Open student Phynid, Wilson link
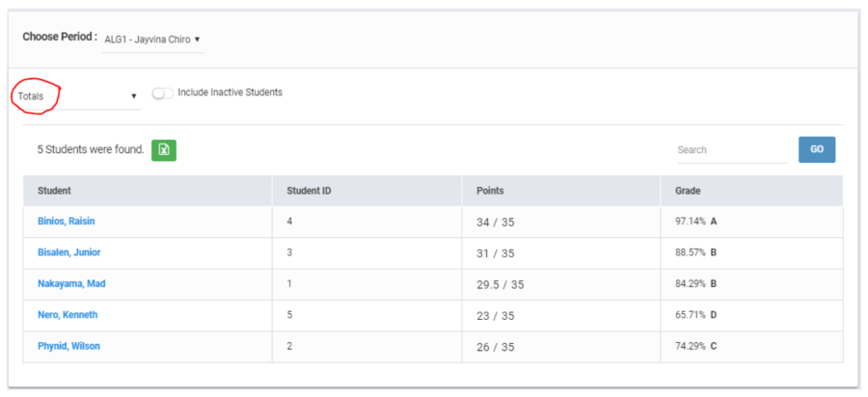868x397 pixels. 68,346
